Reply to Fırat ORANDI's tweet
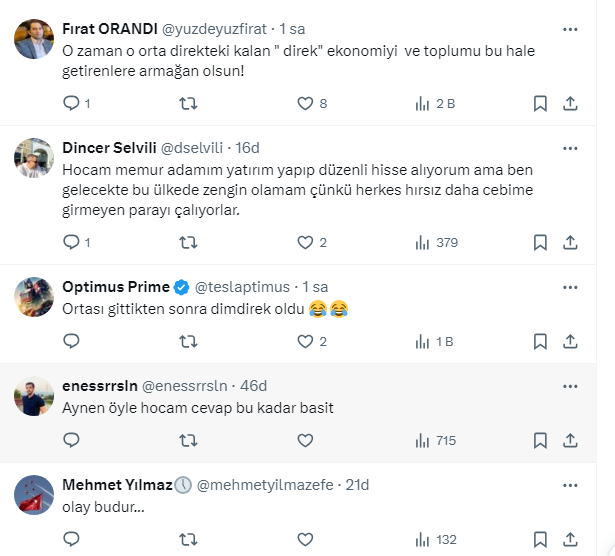Viewport: 615px width, 556px height. (71, 103)
